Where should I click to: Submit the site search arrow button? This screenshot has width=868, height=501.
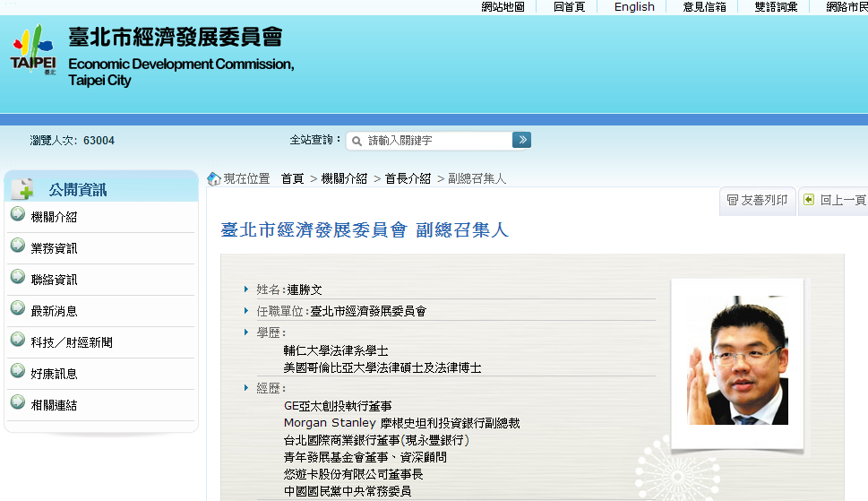click(x=521, y=140)
